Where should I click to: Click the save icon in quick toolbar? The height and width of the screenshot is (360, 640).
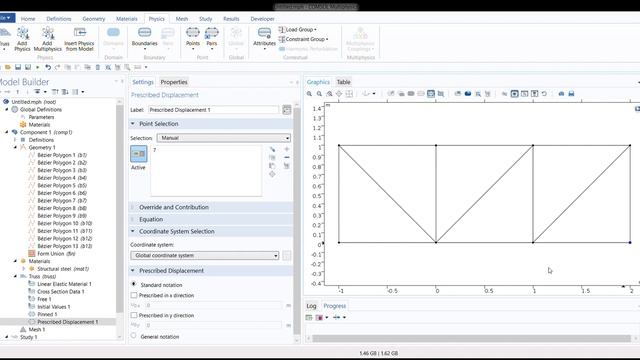(18, 67)
